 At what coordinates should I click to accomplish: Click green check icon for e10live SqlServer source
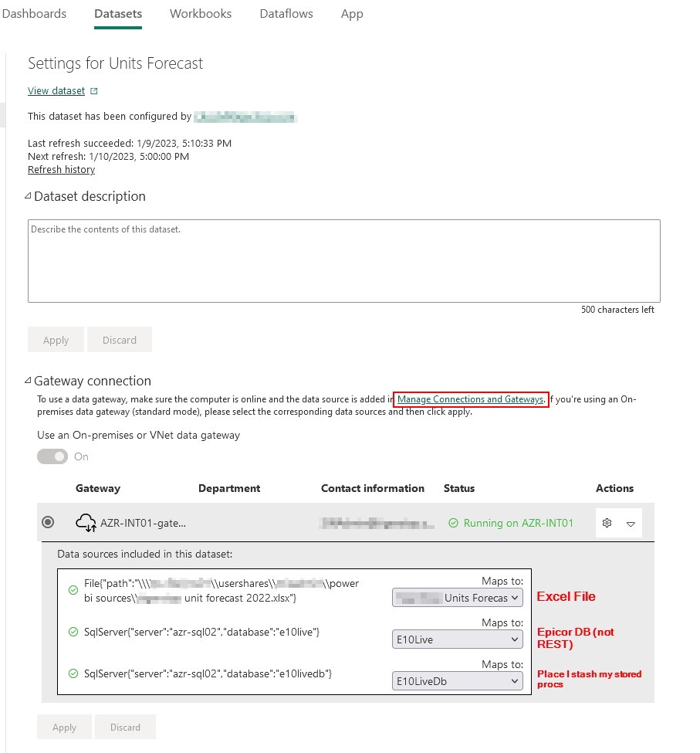(73, 632)
